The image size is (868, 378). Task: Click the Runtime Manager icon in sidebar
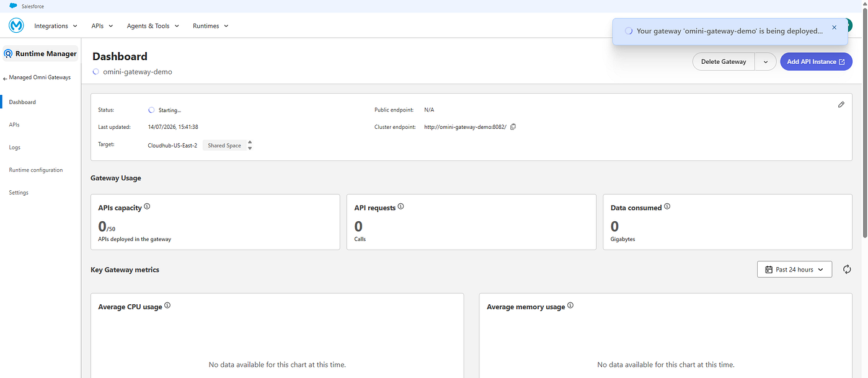pos(9,54)
